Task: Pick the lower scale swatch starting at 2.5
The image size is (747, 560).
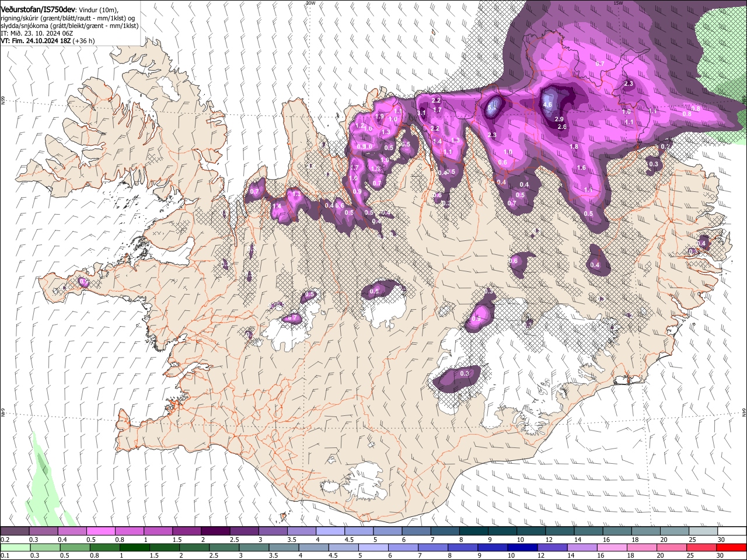Action: [x=224, y=547]
